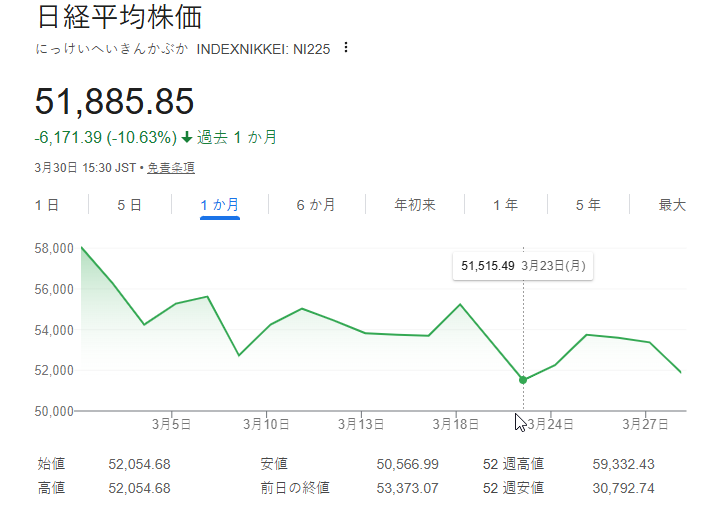Click the green data point on the chart
Viewport: 701px width, 532px height.
[523, 380]
